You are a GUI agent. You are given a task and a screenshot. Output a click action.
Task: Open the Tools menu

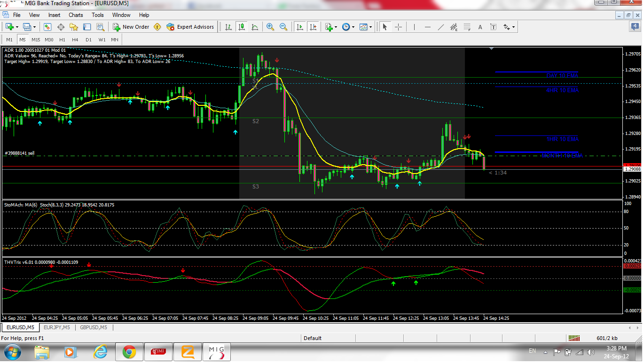(x=98, y=15)
